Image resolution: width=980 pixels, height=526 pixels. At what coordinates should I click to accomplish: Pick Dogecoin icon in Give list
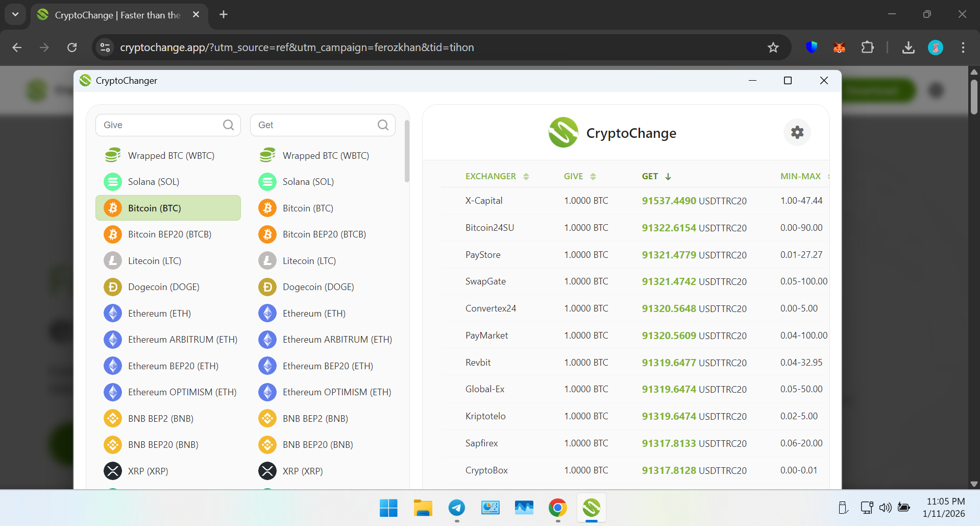pos(113,287)
